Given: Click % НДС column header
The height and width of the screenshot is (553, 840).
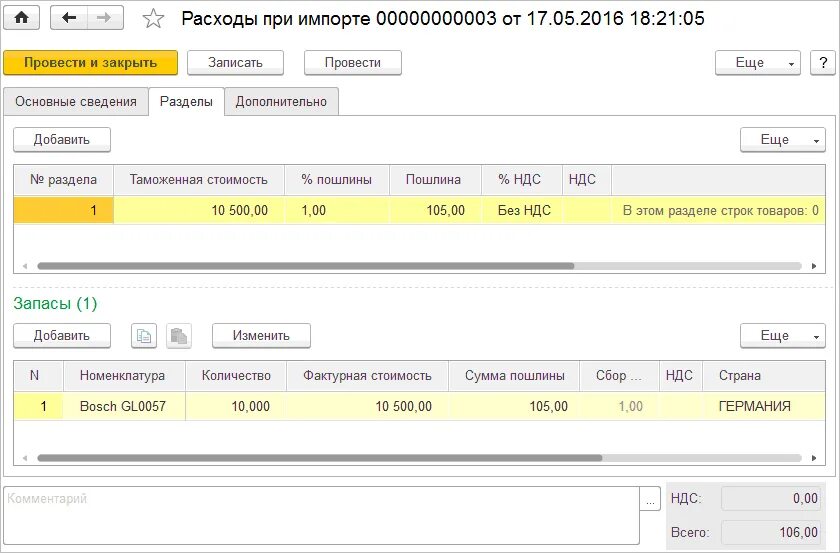Looking at the screenshot, I should point(522,180).
